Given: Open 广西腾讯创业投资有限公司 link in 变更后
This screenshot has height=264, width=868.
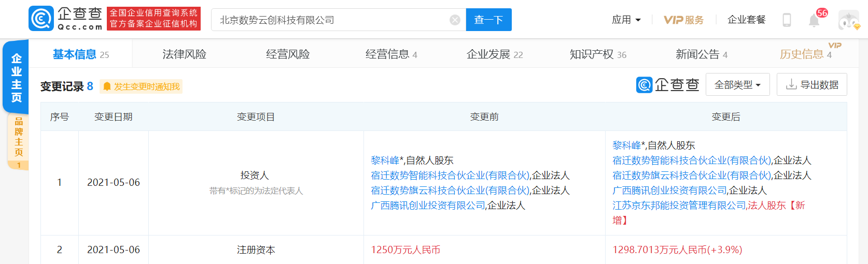Looking at the screenshot, I should click(669, 190).
